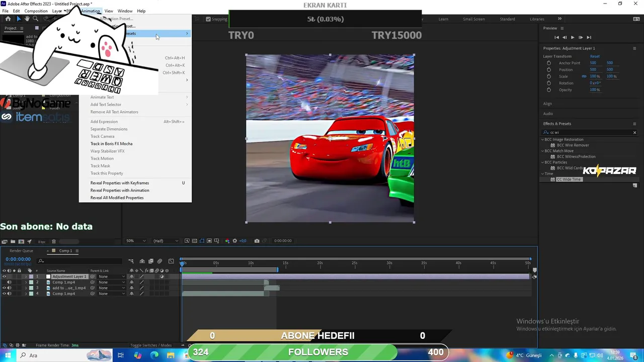The height and width of the screenshot is (362, 644).
Task: Expand Adjustment Layer 1 properties
Action: 26,277
